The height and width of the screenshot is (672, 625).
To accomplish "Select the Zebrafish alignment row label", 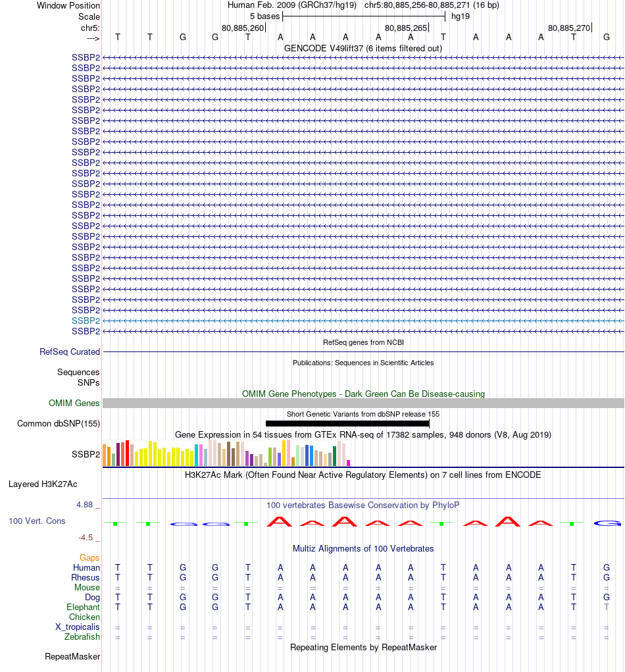I will [82, 636].
